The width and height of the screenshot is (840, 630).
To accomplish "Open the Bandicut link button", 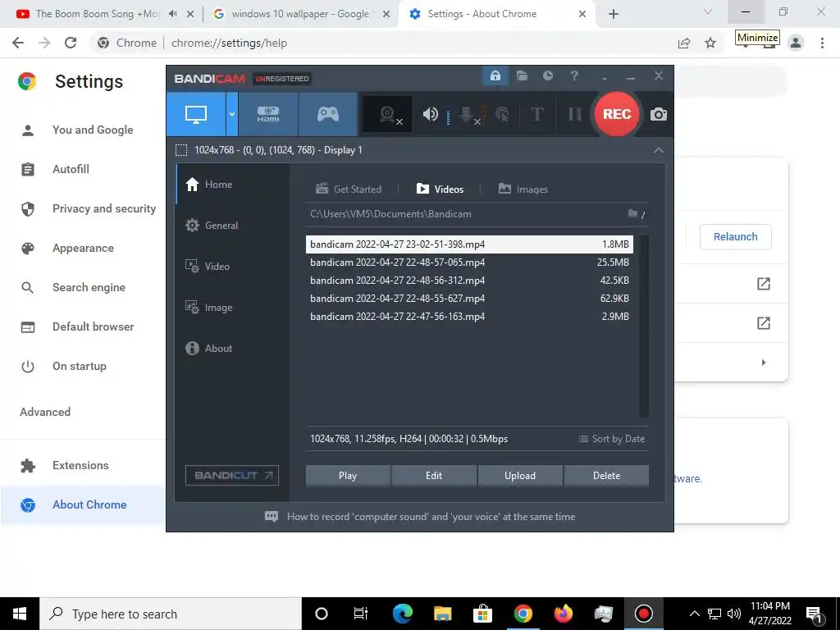I will tap(232, 475).
